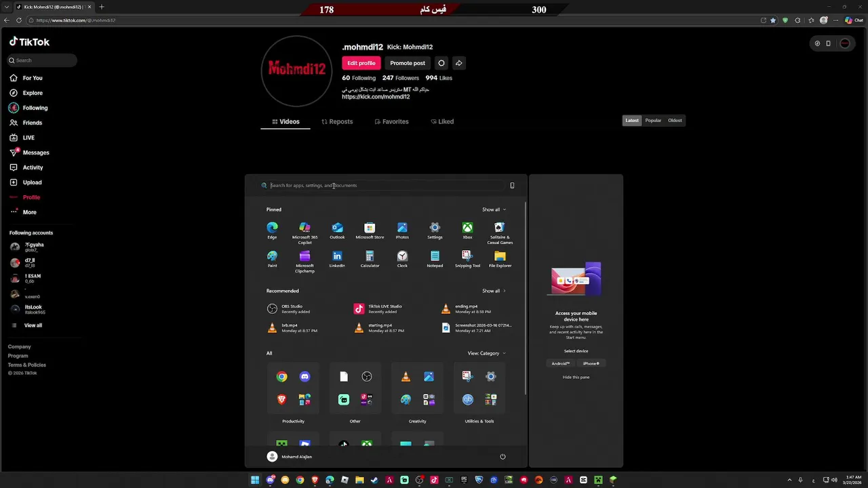The height and width of the screenshot is (488, 868).
Task: Launch Xbox app from pinned
Action: (467, 230)
